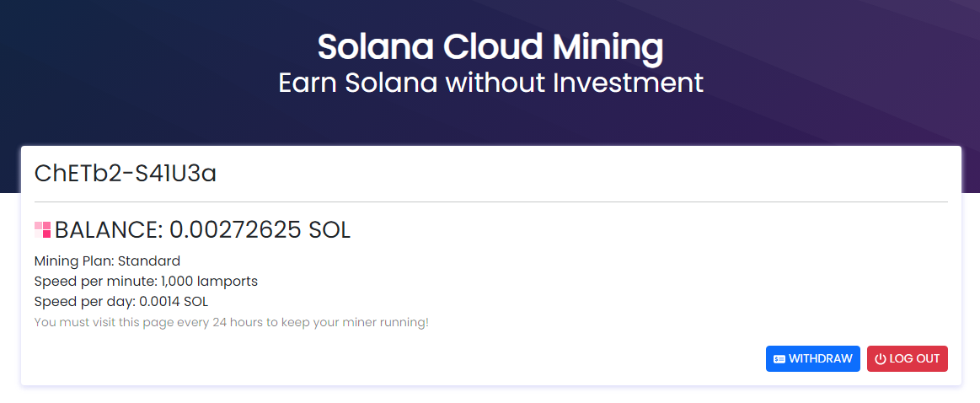980x403 pixels.
Task: Click the money card icon inside Withdraw
Action: coord(779,359)
